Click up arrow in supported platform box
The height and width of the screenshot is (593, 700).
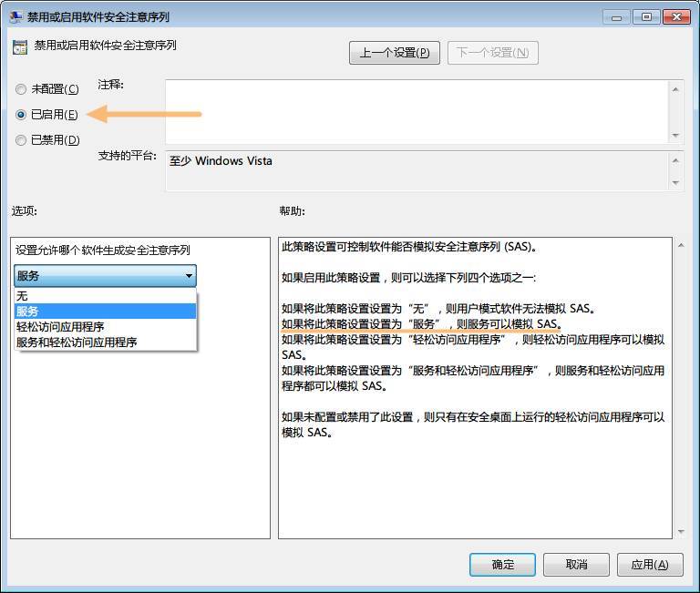click(675, 160)
